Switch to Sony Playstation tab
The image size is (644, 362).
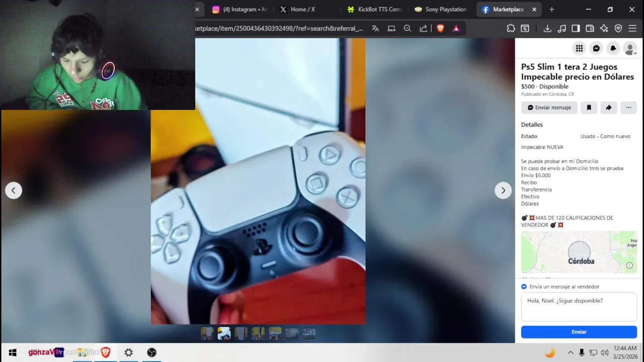tap(441, 9)
